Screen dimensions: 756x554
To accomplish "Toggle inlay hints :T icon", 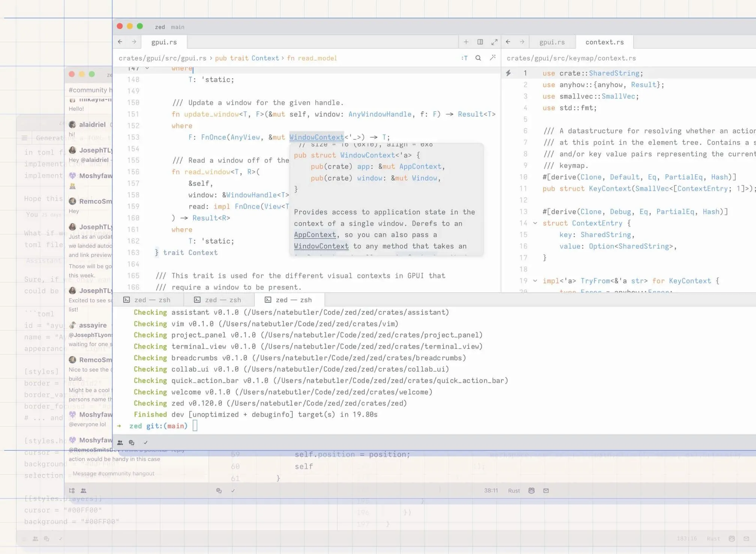I will pyautogui.click(x=464, y=58).
